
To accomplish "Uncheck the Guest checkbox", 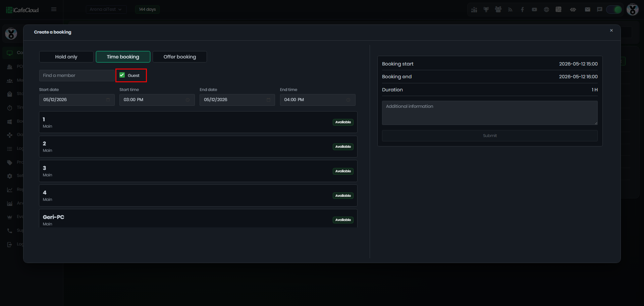I will pos(122,75).
